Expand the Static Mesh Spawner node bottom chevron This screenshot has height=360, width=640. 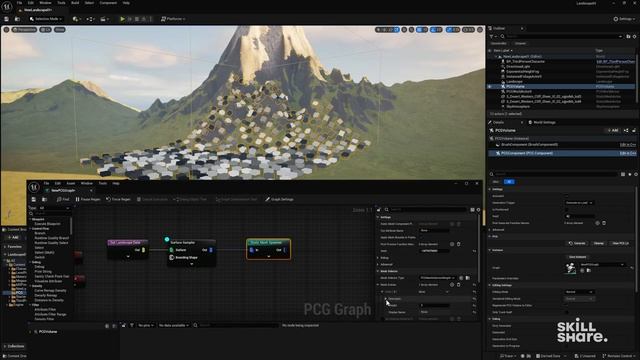point(268,256)
